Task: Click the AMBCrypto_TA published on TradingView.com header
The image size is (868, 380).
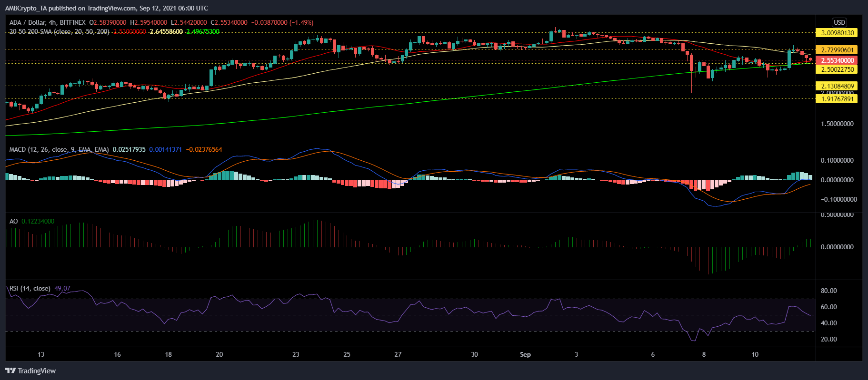Action: (x=106, y=8)
